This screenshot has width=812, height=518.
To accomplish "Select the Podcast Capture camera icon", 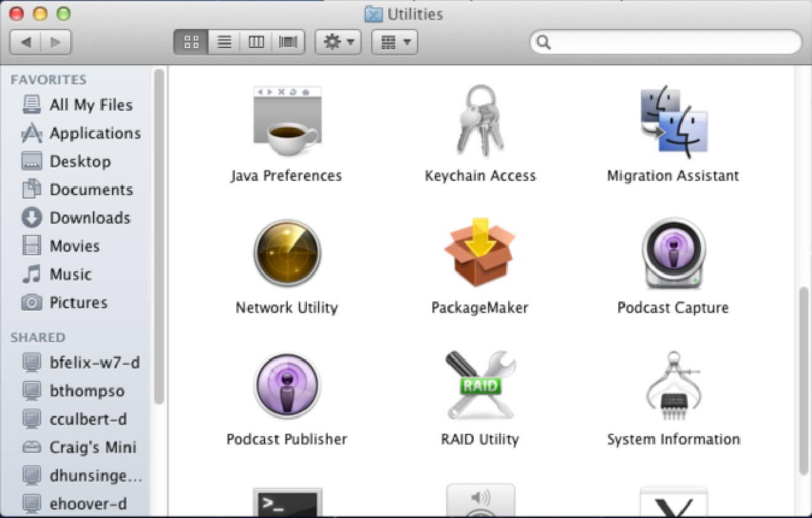I will 674,253.
